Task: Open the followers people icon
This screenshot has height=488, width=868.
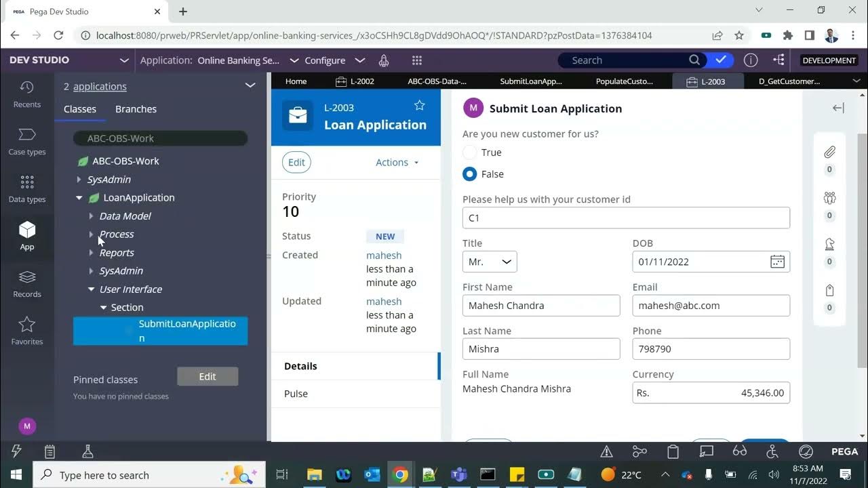Action: pos(829,198)
